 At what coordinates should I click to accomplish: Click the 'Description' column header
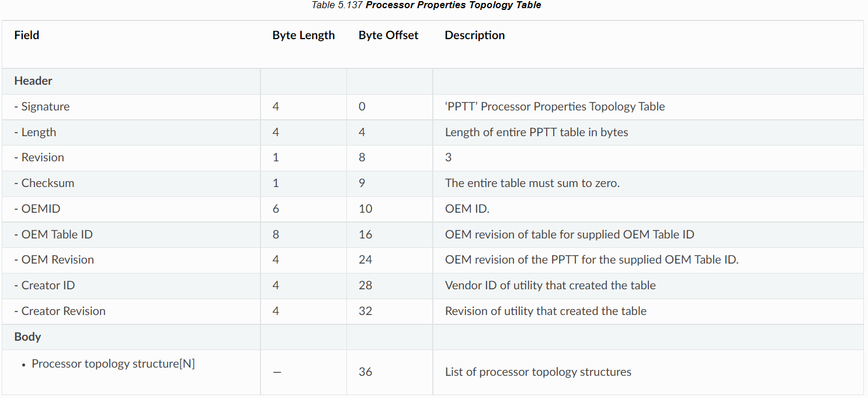474,35
